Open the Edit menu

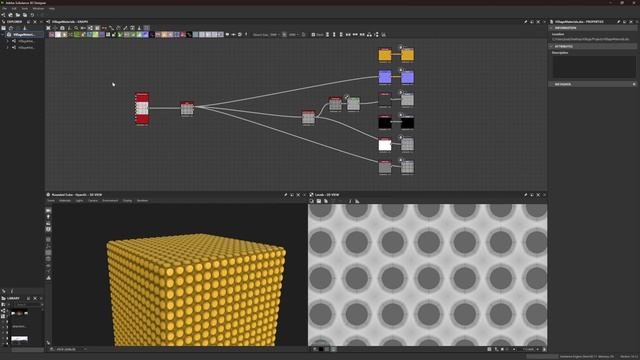[x=14, y=9]
